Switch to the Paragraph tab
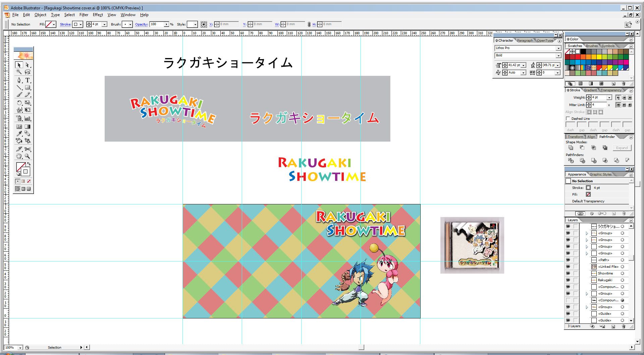644x355 pixels. tap(525, 40)
